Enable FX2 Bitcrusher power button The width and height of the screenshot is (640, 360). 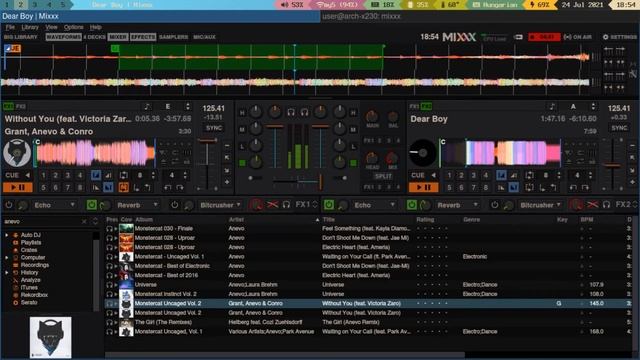coord(494,204)
